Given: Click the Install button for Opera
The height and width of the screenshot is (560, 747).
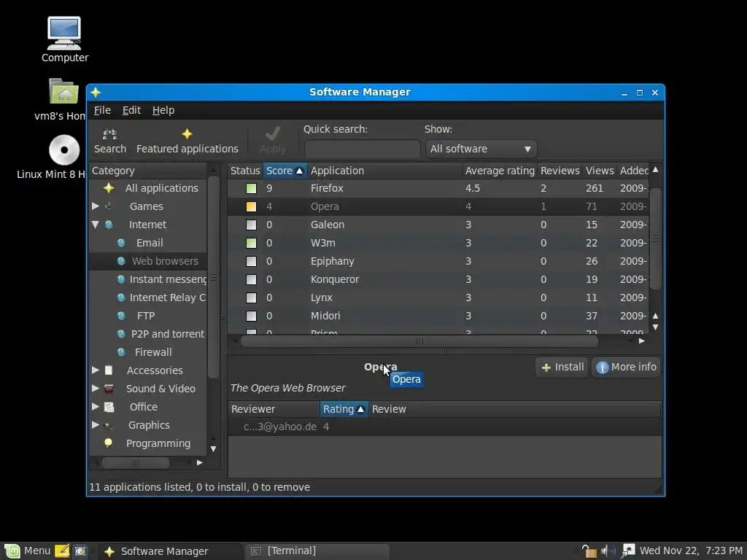Looking at the screenshot, I should tap(562, 367).
